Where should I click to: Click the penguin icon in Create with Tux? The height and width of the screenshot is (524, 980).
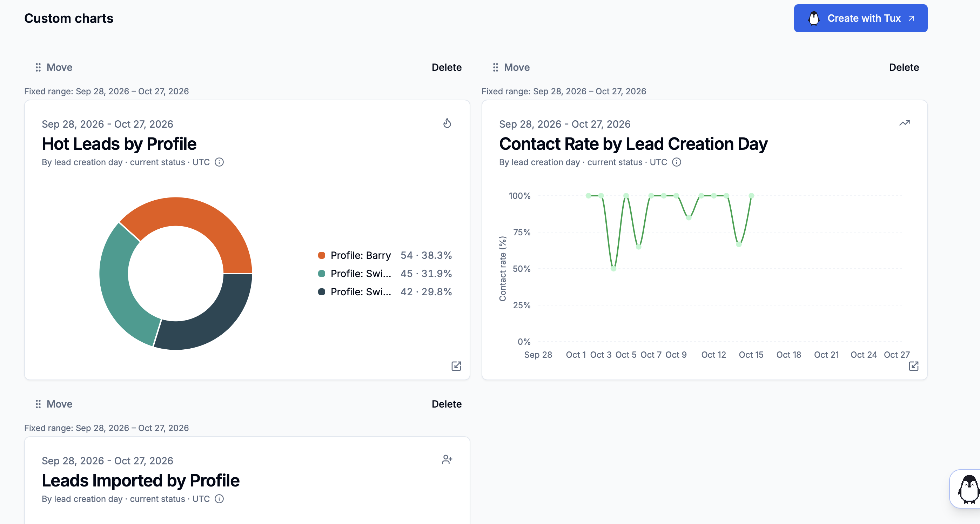point(814,18)
